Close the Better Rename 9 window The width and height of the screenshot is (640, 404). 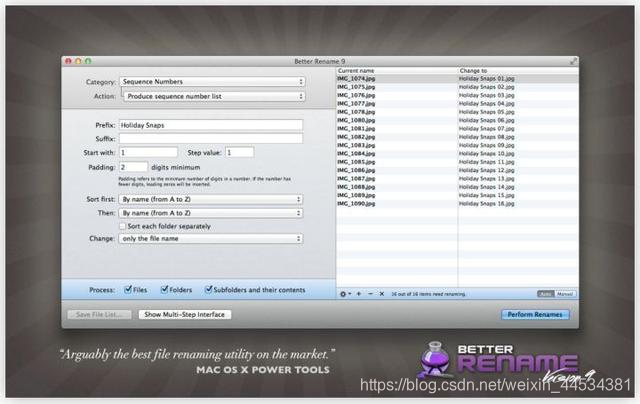tap(68, 61)
